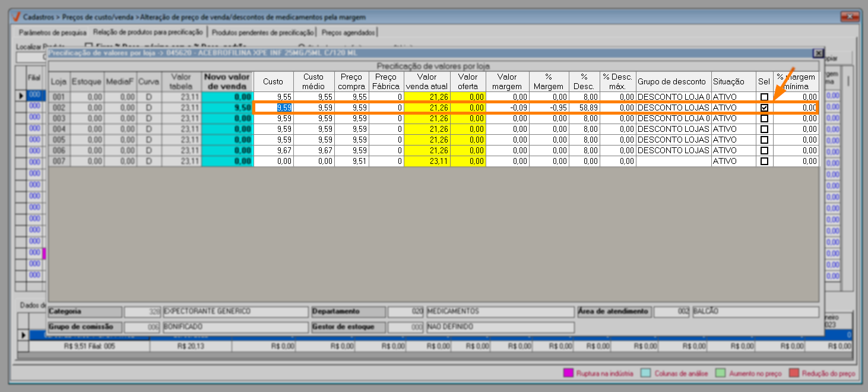The image size is (868, 392).
Task: Select the Custo cell 9,55 of loja 001
Action: coord(274,97)
